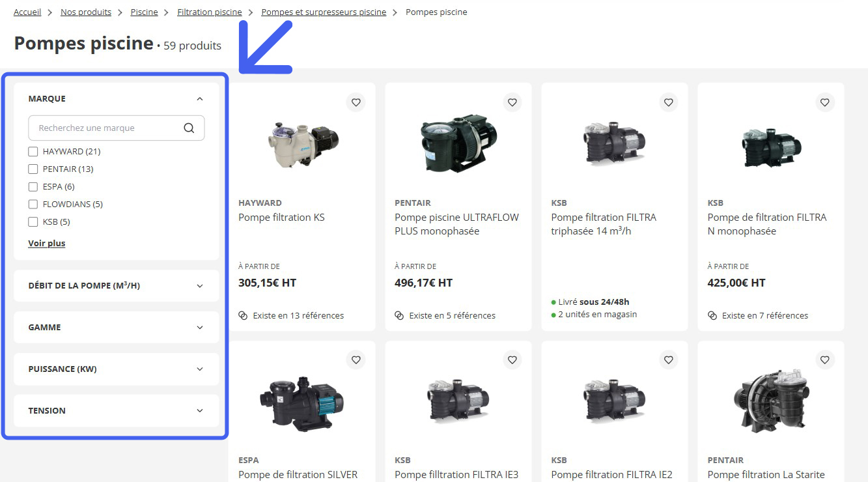Go to Accueil breadcrumb
The height and width of the screenshot is (482, 868).
[27, 12]
